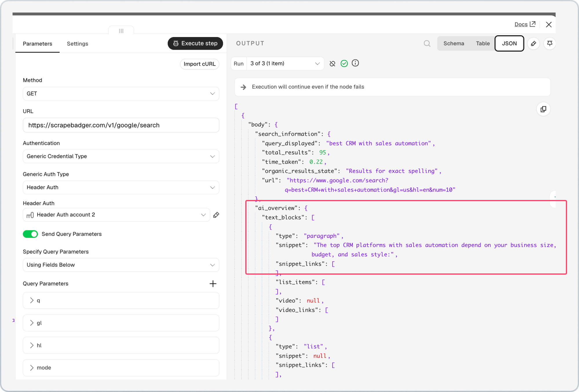The height and width of the screenshot is (392, 579).
Task: Expand the gl query parameter
Action: coord(121,323)
